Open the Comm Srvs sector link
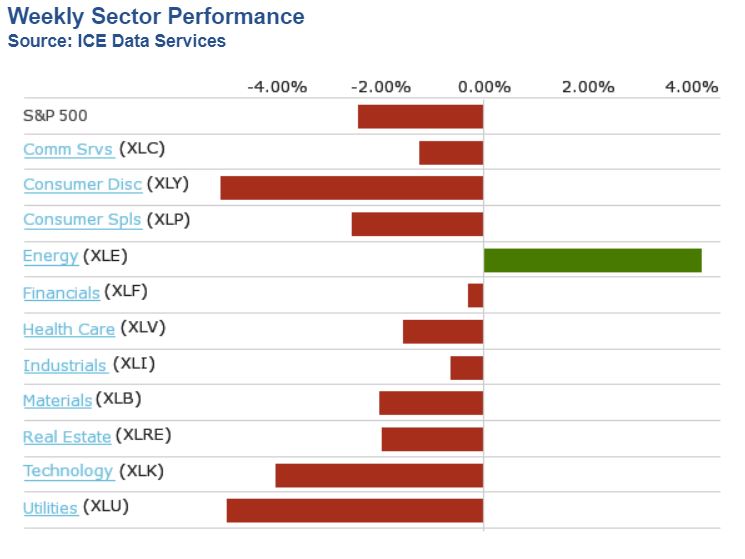Screen dimensions: 745x559 [x=67, y=149]
